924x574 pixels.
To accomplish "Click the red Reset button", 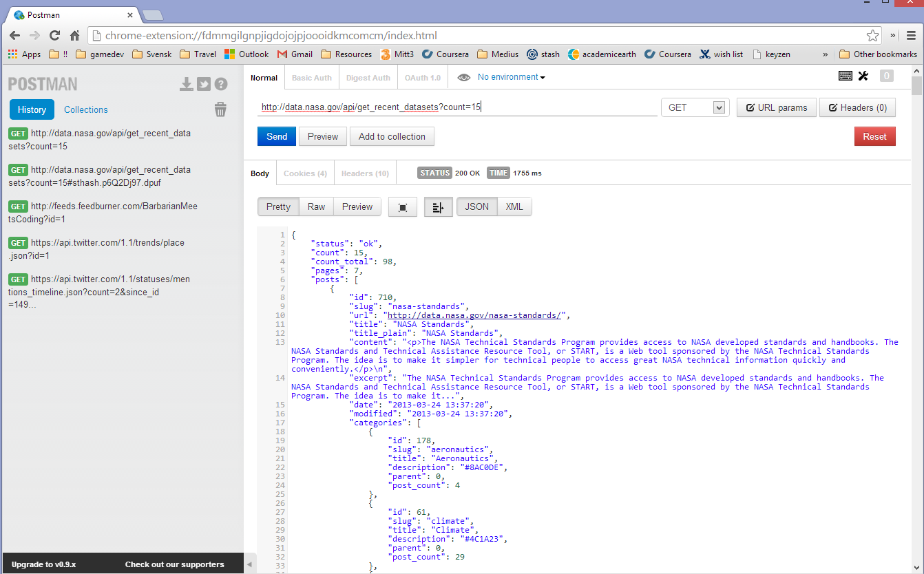I will coord(875,136).
